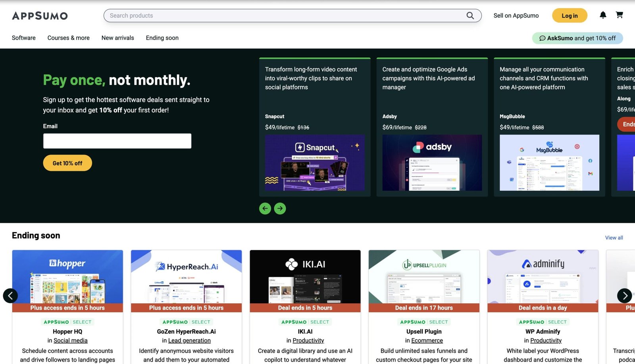Click AskSumo and get 10% off

577,38
